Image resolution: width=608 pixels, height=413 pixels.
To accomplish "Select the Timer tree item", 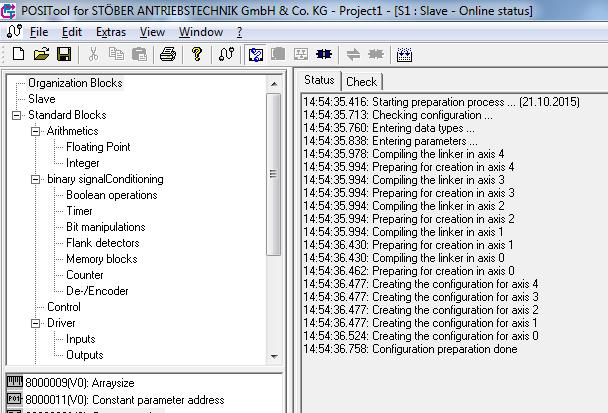I will click(79, 211).
